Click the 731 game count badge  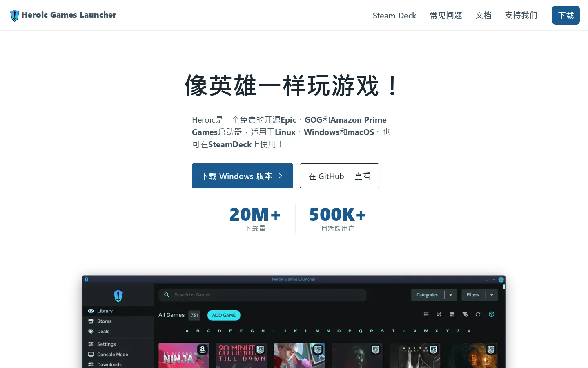click(x=194, y=315)
